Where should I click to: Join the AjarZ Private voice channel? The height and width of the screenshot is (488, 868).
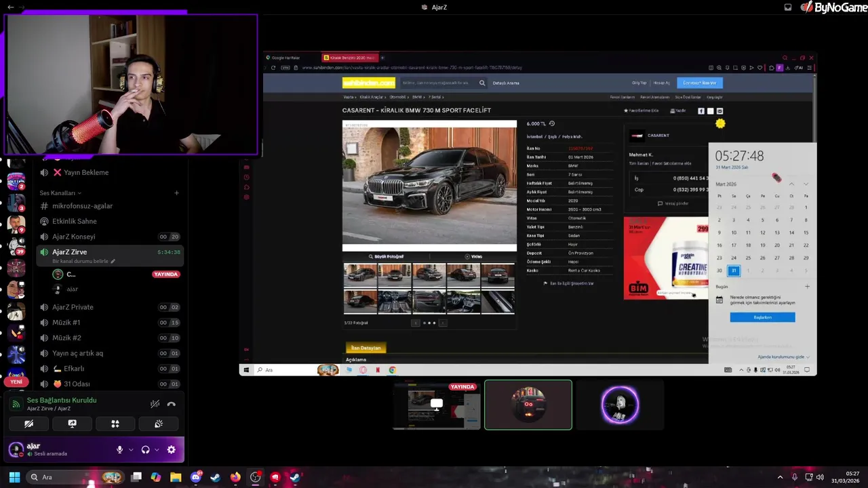pyautogui.click(x=109, y=307)
